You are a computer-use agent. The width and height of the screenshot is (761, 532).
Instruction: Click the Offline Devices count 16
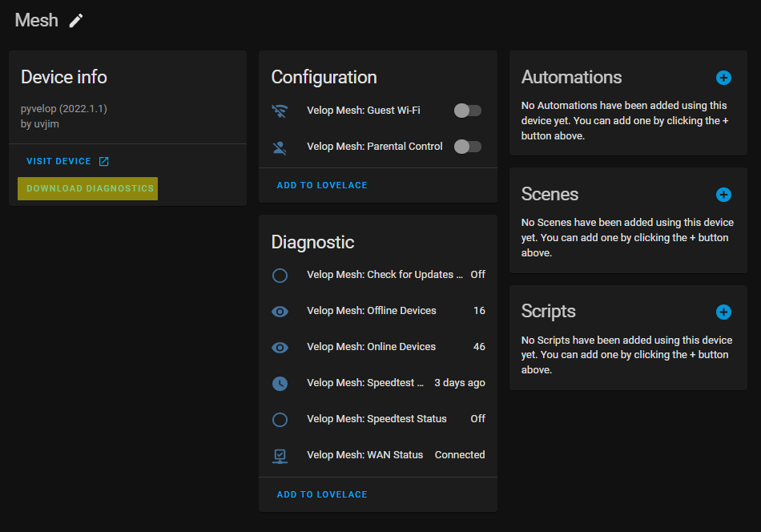click(x=479, y=310)
